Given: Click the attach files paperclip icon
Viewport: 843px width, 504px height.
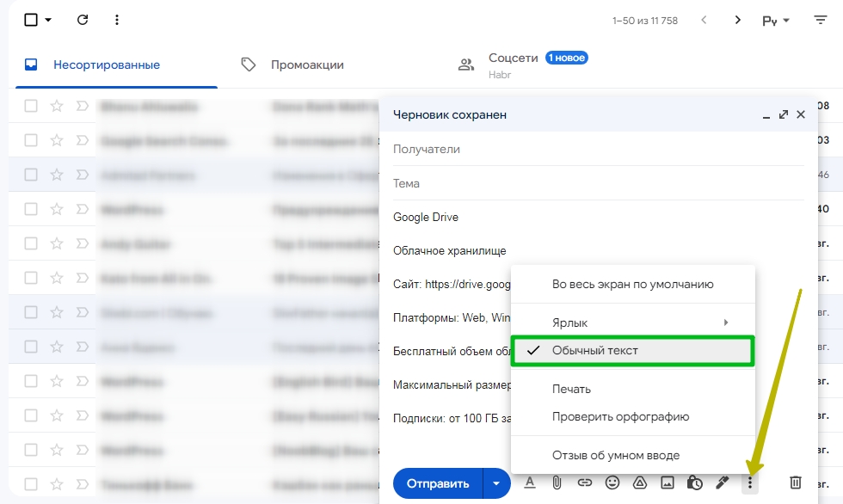Looking at the screenshot, I should pos(557,482).
